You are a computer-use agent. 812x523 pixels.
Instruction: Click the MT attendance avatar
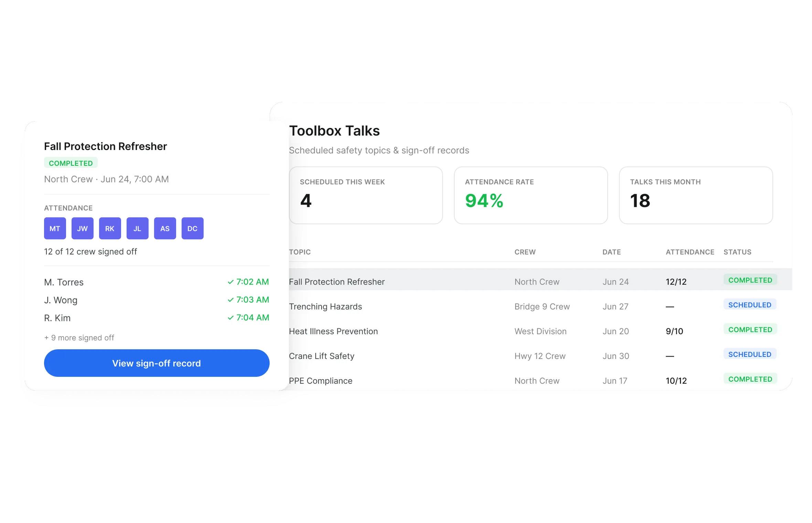(x=55, y=228)
